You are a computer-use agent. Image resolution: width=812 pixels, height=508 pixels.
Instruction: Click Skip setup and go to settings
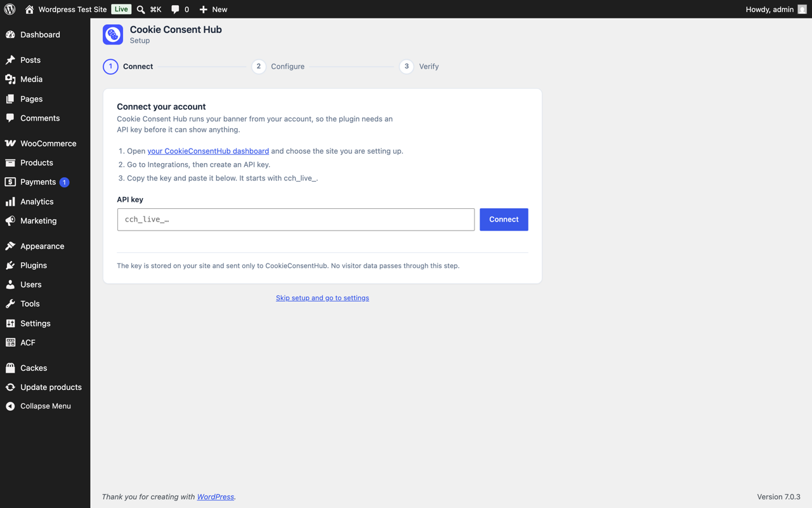click(322, 298)
